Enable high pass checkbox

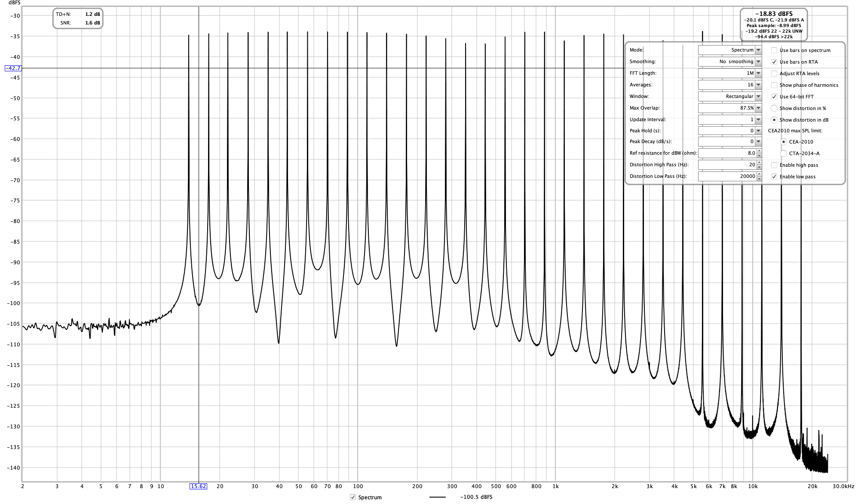[774, 165]
